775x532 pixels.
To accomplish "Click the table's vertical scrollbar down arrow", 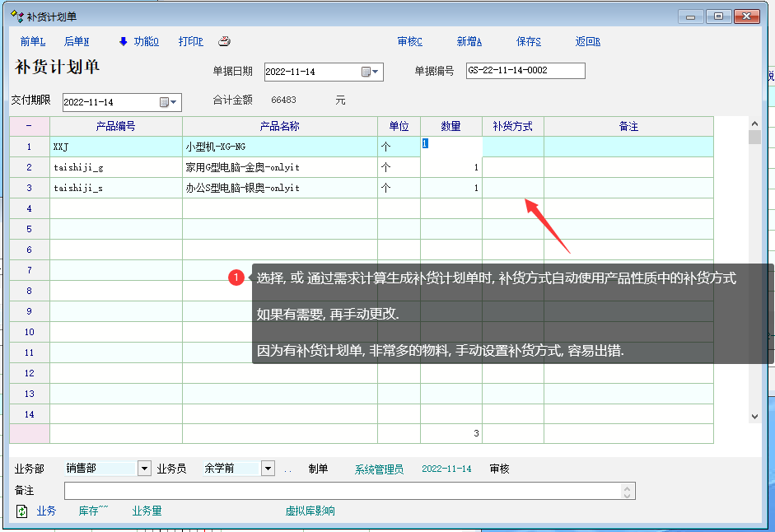I will coord(754,418).
